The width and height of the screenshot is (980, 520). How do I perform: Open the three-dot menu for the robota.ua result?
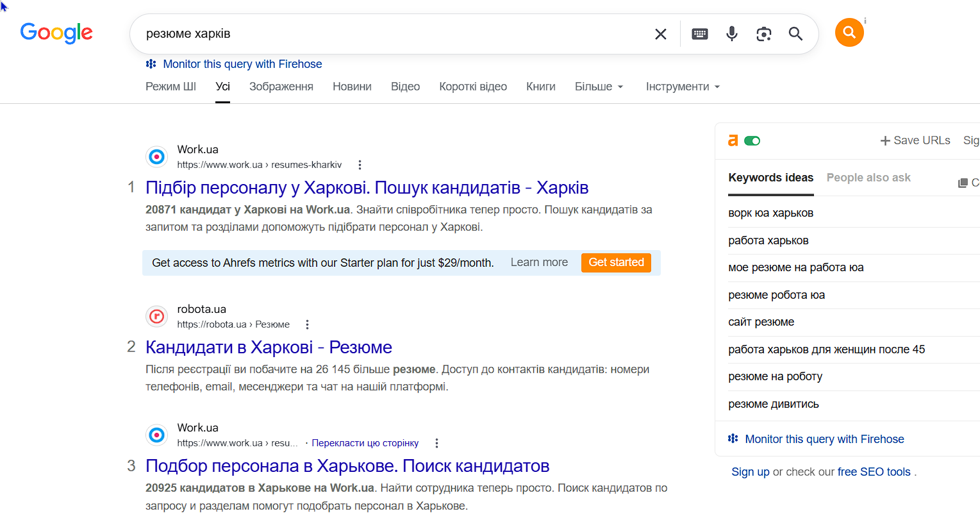tap(307, 324)
